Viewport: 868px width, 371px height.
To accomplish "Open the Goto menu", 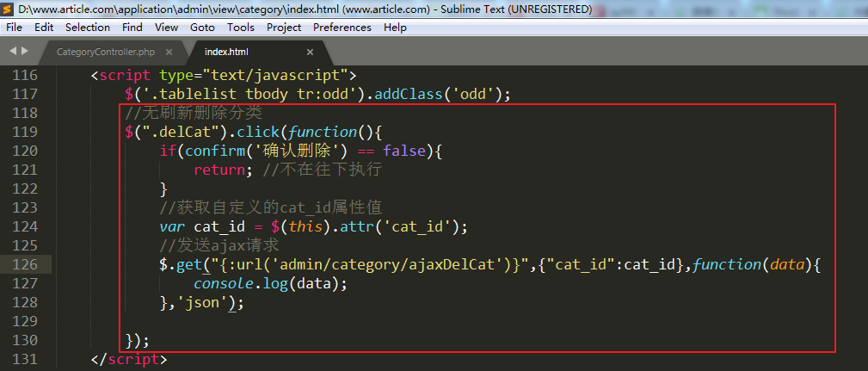I will click(203, 28).
